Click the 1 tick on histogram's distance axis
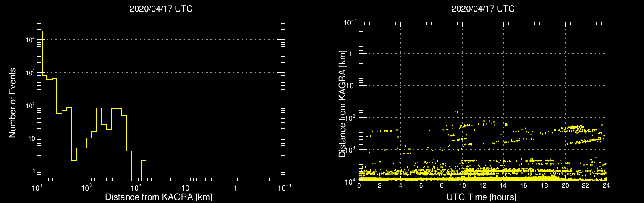Viewport: 644px width, 203px height. pyautogui.click(x=235, y=188)
